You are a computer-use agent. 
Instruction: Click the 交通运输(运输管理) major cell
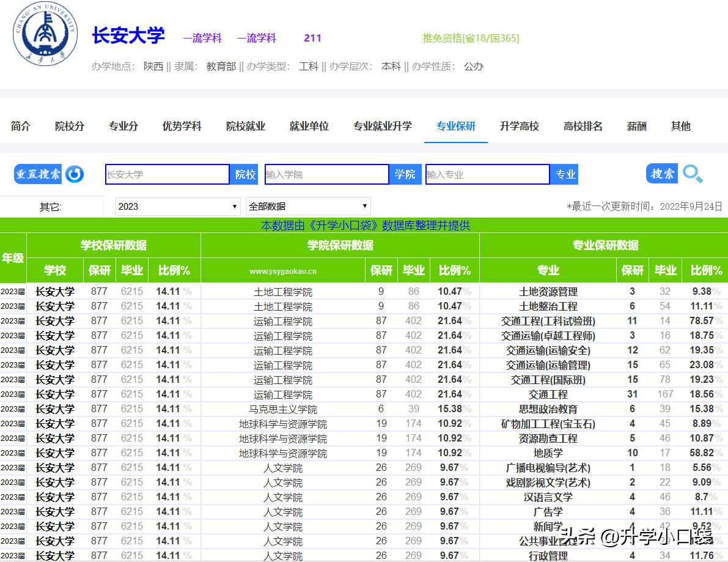pyautogui.click(x=548, y=365)
